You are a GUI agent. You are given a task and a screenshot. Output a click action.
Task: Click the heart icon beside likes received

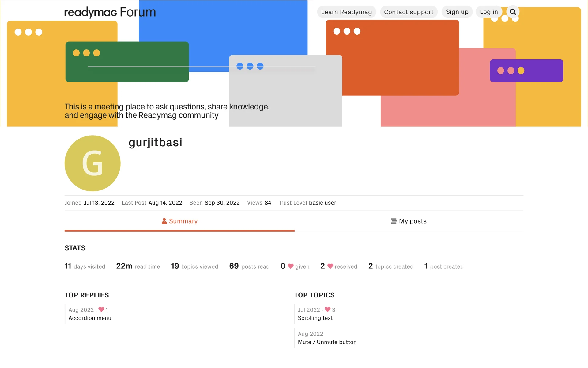pyautogui.click(x=330, y=266)
